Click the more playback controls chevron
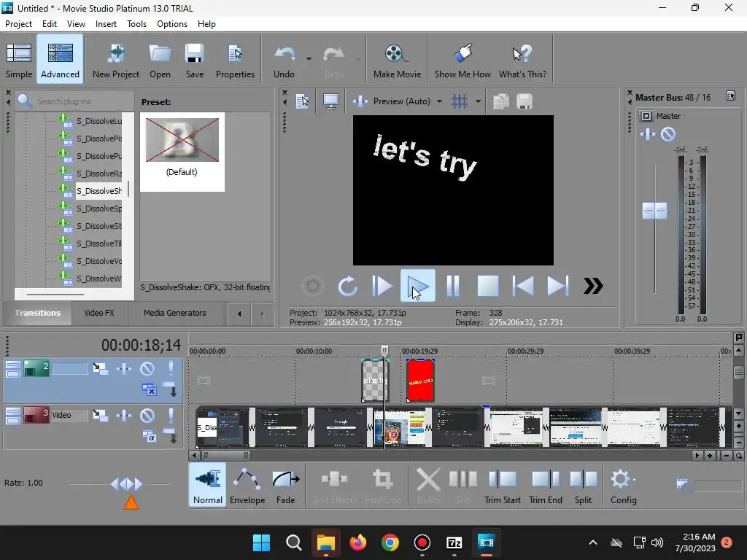The width and height of the screenshot is (747, 560). 593,286
